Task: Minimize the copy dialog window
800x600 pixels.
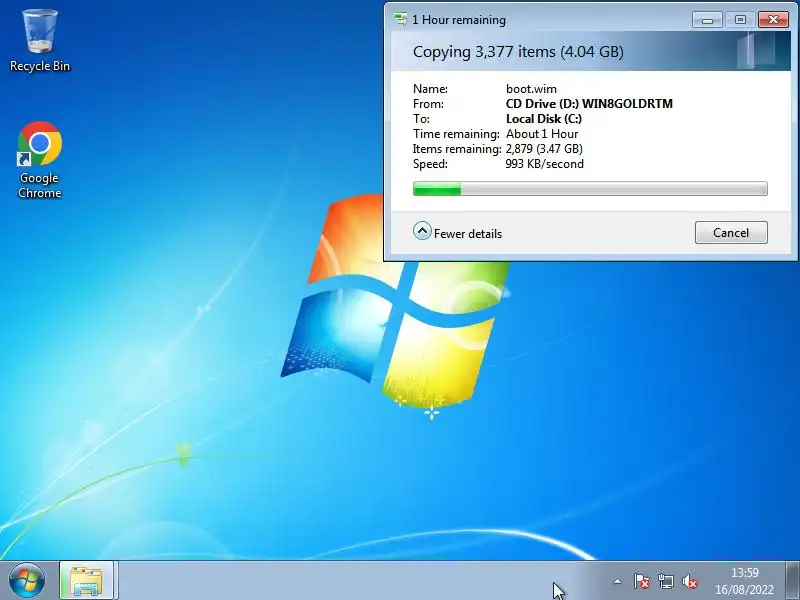Action: (x=707, y=20)
